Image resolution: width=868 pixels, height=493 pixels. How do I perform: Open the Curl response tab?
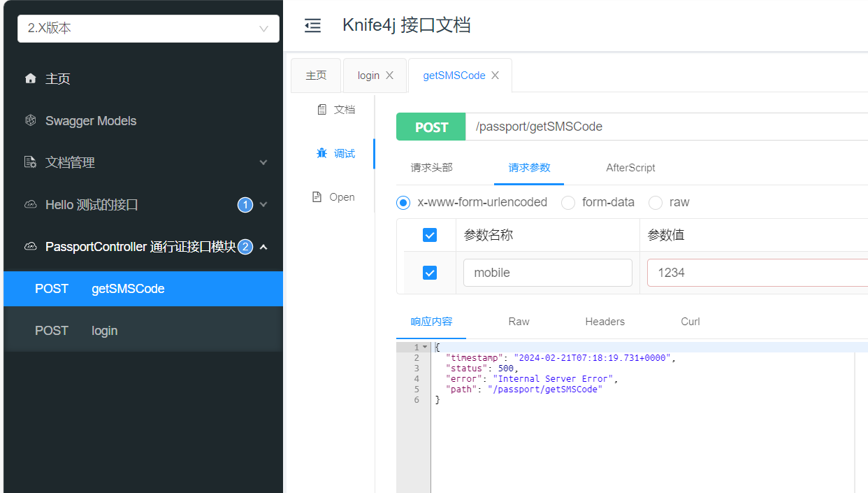(690, 321)
